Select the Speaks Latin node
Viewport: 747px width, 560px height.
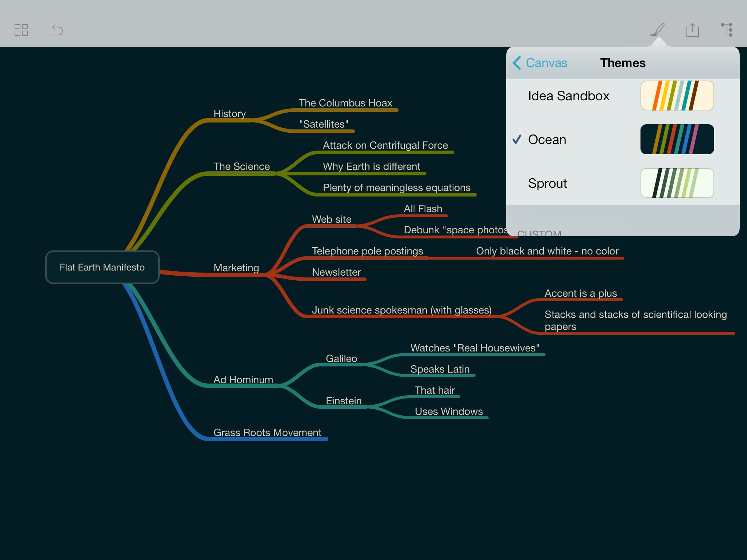coord(440,369)
